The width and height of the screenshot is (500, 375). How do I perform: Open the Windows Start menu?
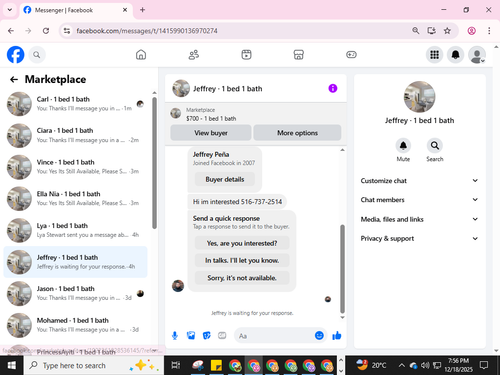point(12,365)
